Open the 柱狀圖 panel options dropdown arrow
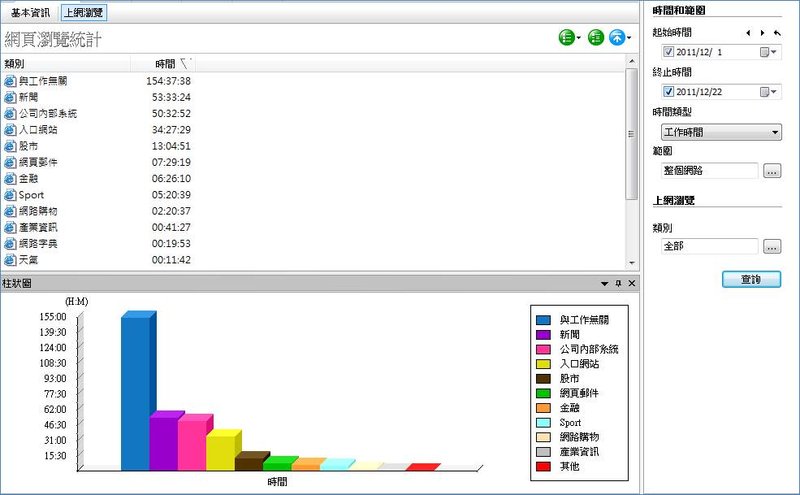Image resolution: width=800 pixels, height=495 pixels. [604, 283]
